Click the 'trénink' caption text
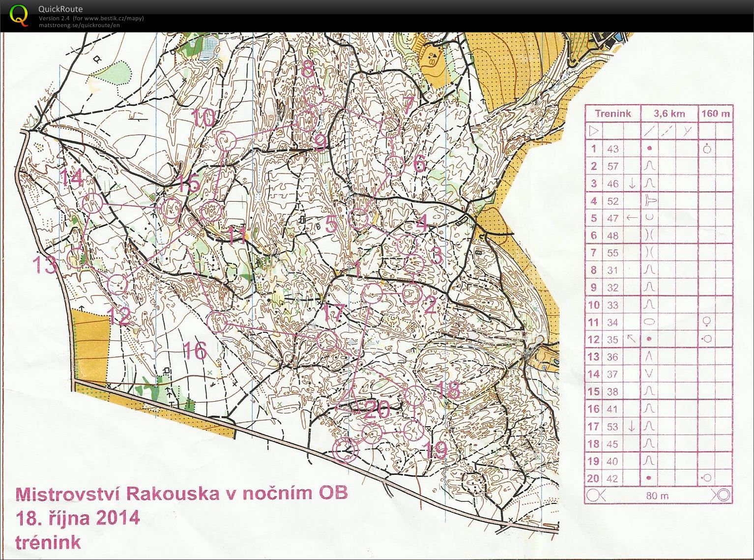Screen dimensions: 754x560 (x=48, y=543)
